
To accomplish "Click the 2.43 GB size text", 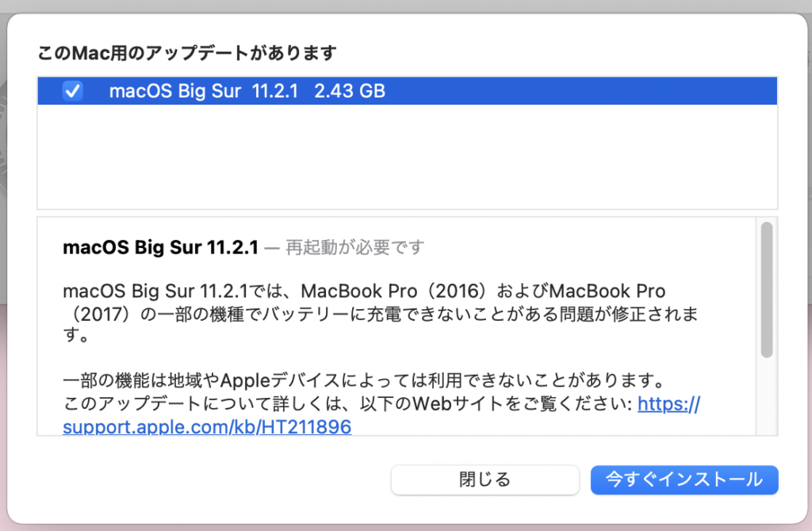I will coord(350,91).
